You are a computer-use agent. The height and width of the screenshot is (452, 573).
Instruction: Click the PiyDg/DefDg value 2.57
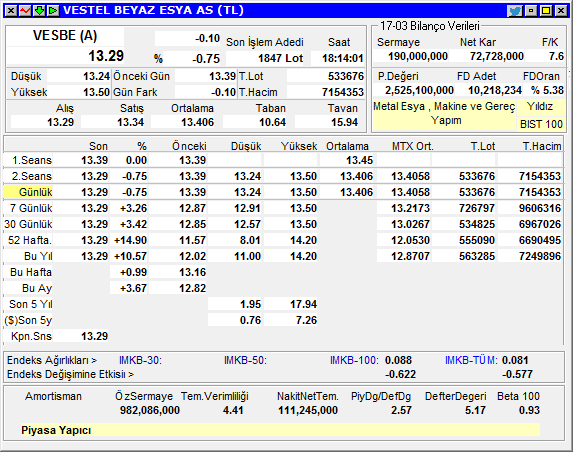401,410
